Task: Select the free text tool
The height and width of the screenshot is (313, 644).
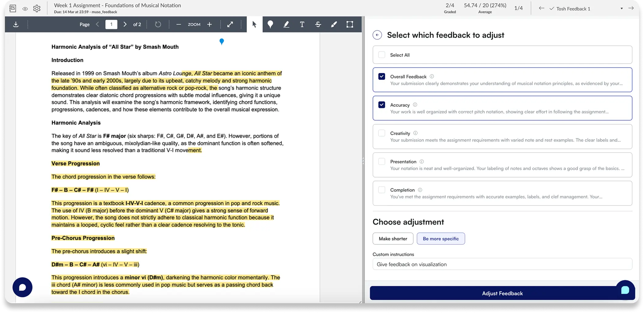Action: [x=302, y=24]
